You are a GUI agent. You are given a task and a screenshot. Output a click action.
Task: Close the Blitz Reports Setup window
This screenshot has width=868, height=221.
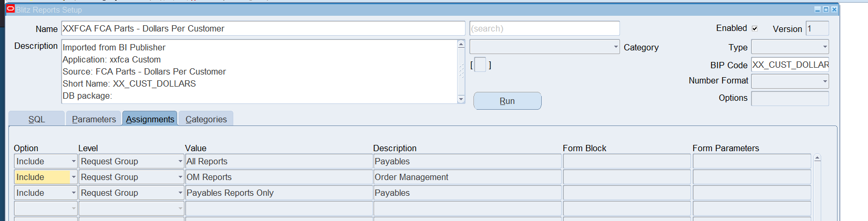tap(834, 9)
